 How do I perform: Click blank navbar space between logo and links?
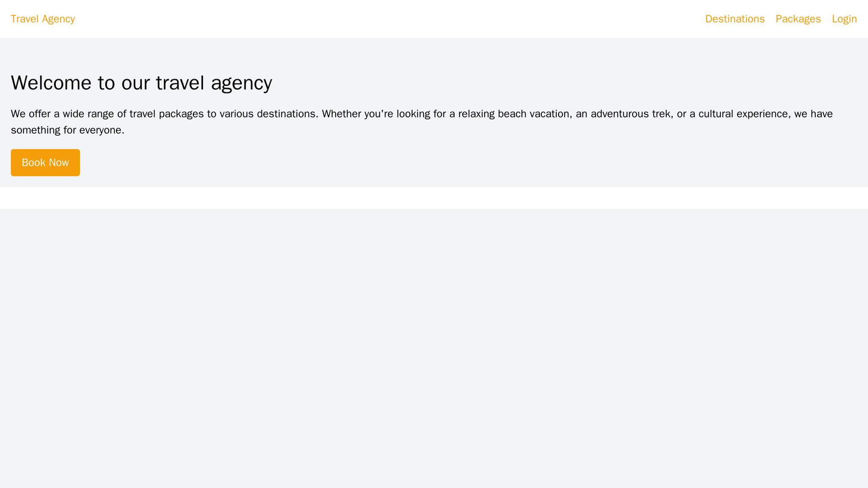tap(390, 19)
